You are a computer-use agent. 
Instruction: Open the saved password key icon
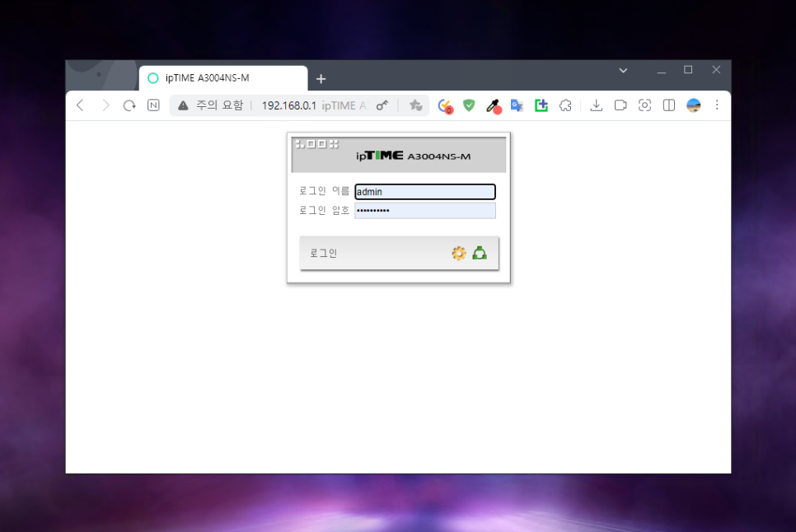(x=382, y=105)
